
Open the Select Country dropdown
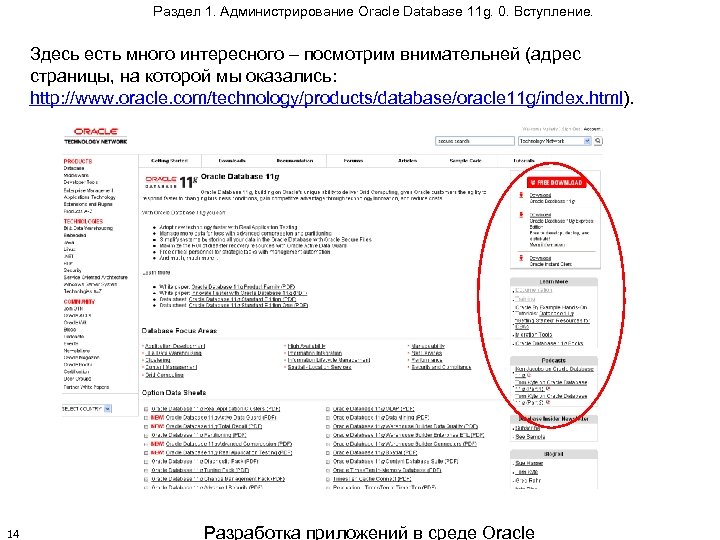point(87,409)
